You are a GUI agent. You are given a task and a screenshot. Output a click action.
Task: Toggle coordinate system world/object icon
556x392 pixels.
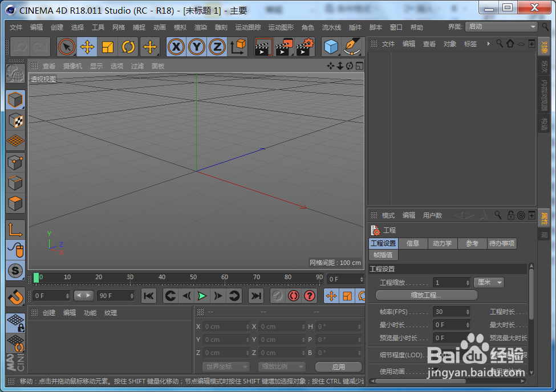(x=238, y=47)
